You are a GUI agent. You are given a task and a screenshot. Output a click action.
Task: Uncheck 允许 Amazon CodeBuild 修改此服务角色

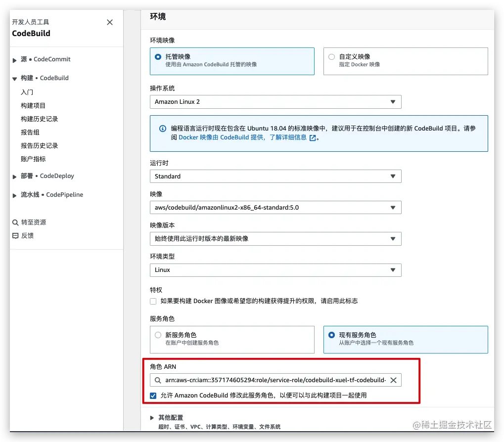(x=153, y=396)
